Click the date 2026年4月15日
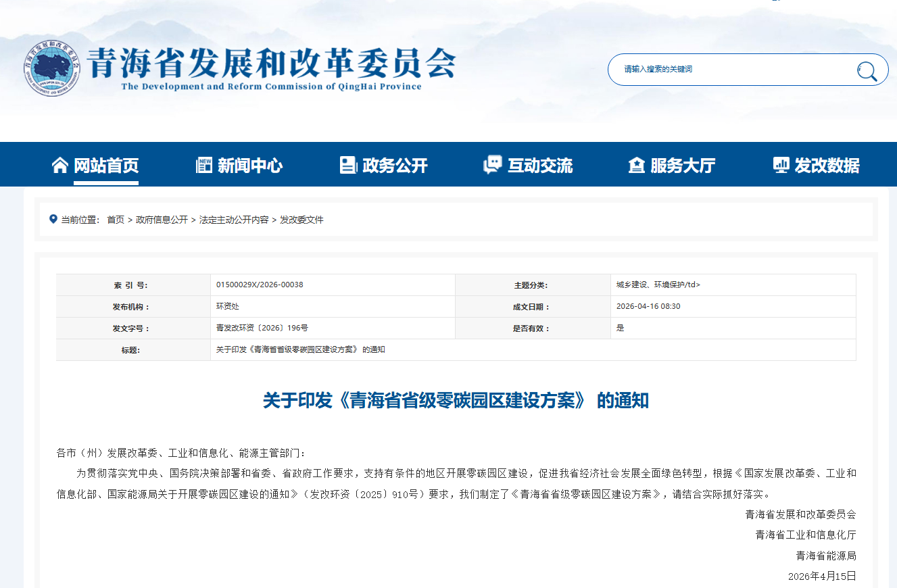Image resolution: width=897 pixels, height=588 pixels. (x=822, y=576)
